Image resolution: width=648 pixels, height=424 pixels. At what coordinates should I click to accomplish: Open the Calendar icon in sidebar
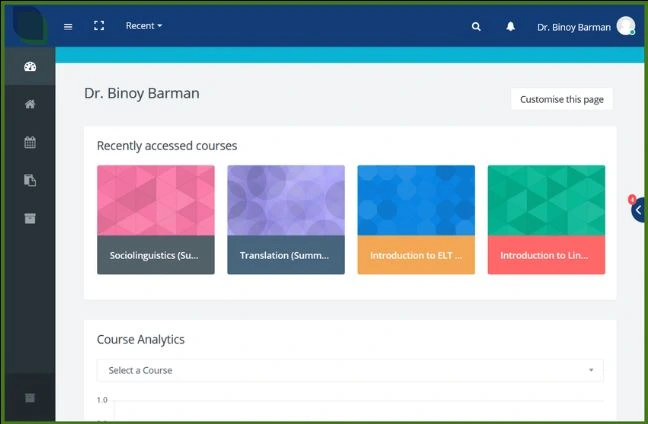(30, 142)
